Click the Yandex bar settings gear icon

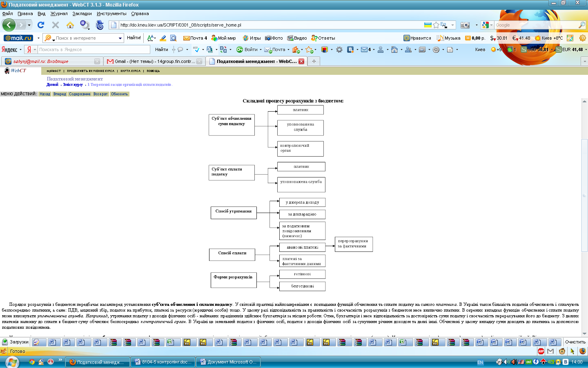pos(339,49)
